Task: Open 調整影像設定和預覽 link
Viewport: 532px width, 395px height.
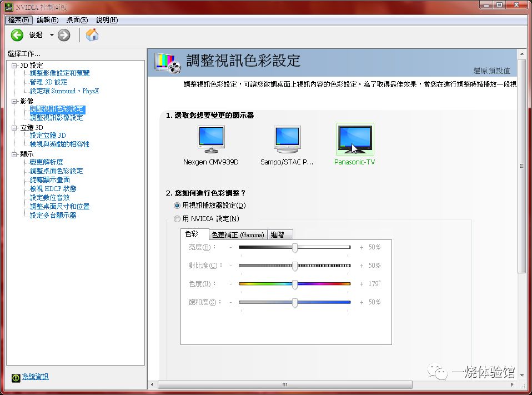Action: point(60,73)
